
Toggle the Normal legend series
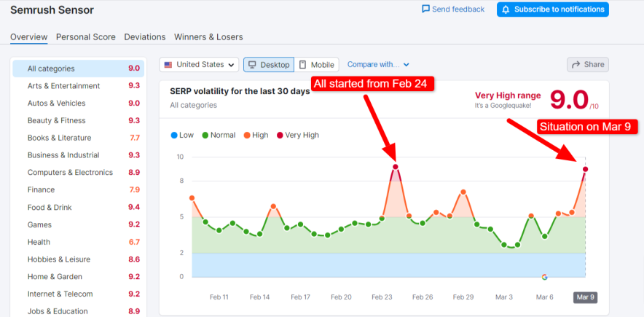pos(219,135)
